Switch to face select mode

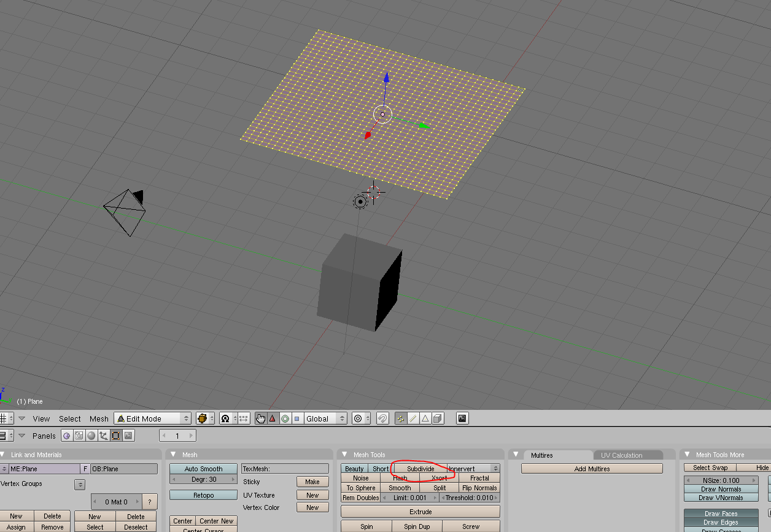425,418
